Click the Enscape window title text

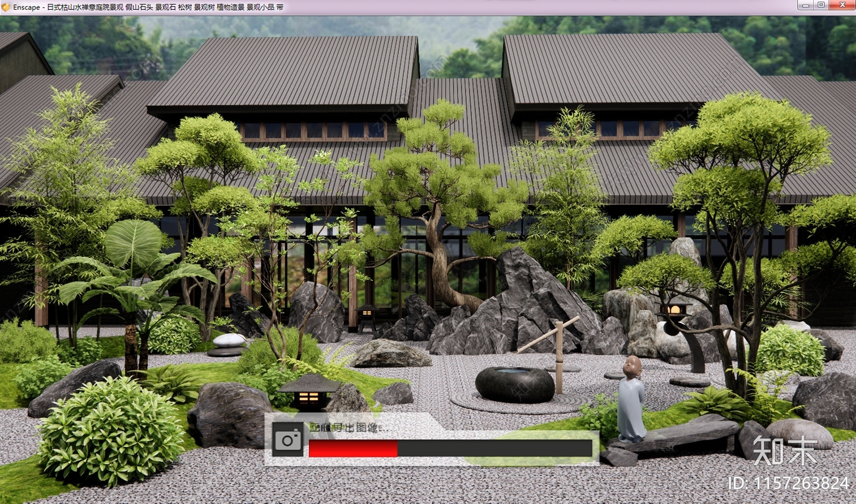coord(149,7)
